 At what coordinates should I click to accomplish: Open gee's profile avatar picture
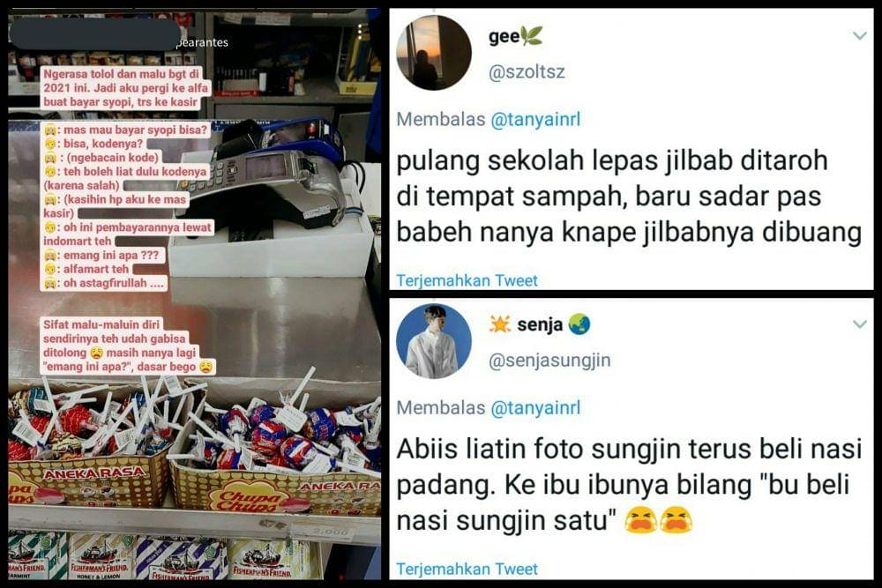point(434,53)
